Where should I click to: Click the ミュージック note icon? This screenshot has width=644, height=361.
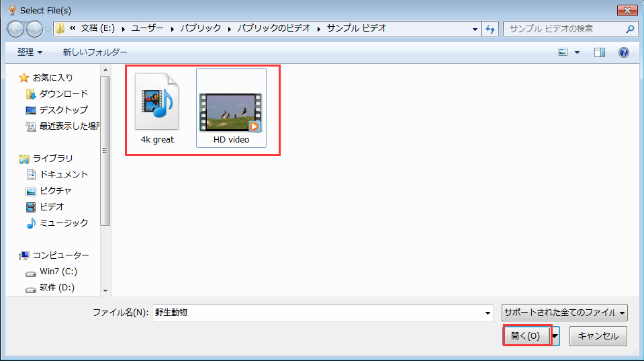click(x=31, y=223)
